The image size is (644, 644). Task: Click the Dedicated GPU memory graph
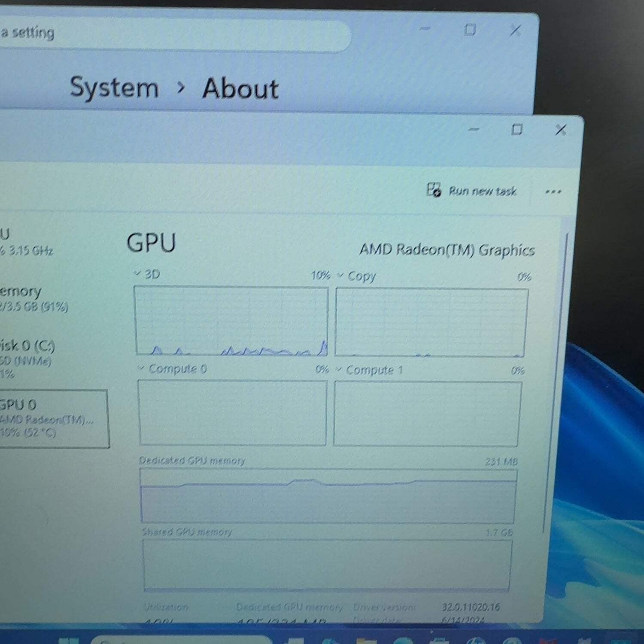tap(328, 496)
